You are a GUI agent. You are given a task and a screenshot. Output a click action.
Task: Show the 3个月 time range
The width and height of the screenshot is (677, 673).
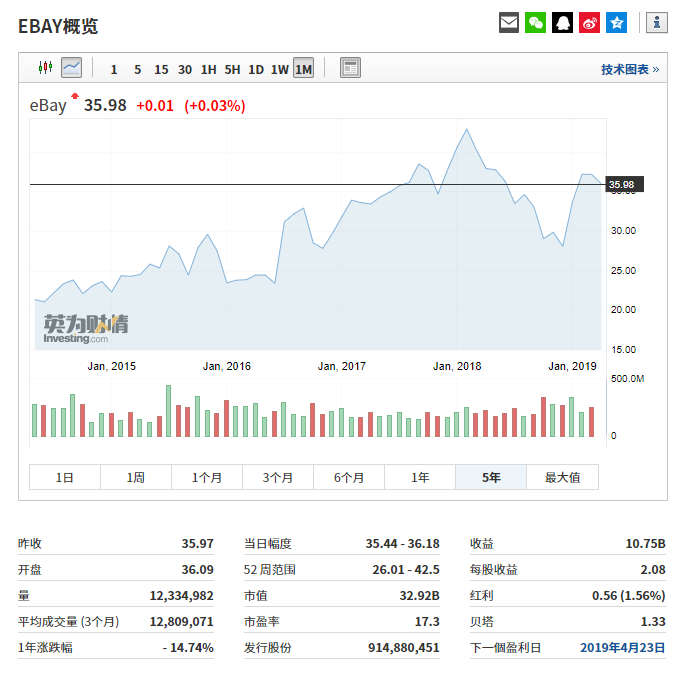click(278, 477)
